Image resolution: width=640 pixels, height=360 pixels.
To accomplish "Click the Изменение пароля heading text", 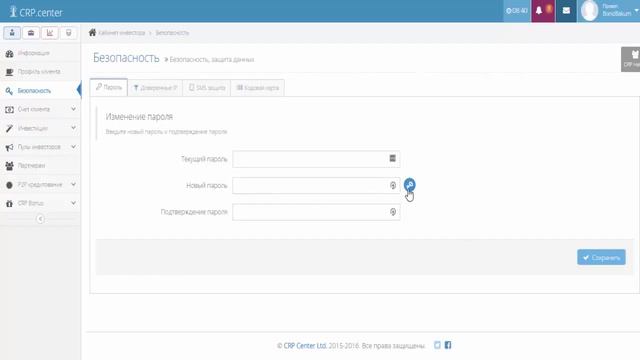I will click(x=139, y=117).
